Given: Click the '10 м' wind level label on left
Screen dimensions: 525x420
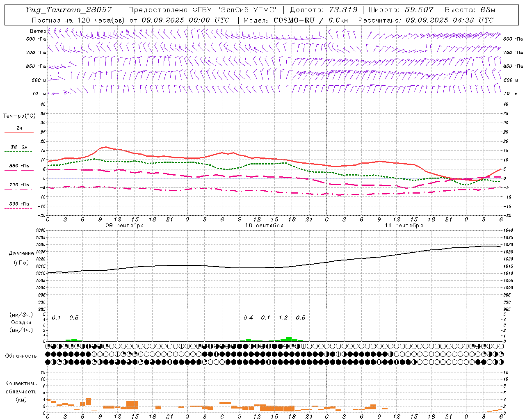Looking at the screenshot, I should pos(39,94).
